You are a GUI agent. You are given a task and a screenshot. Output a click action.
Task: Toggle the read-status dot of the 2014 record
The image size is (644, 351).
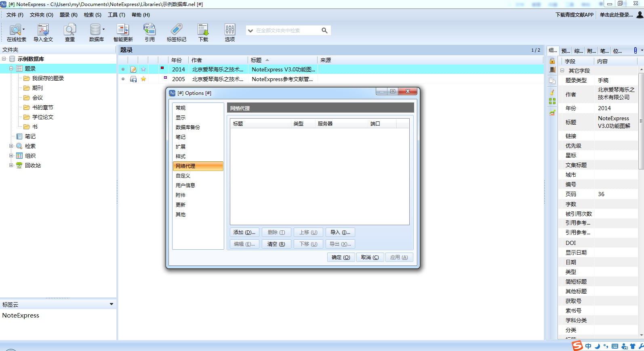coord(123,69)
